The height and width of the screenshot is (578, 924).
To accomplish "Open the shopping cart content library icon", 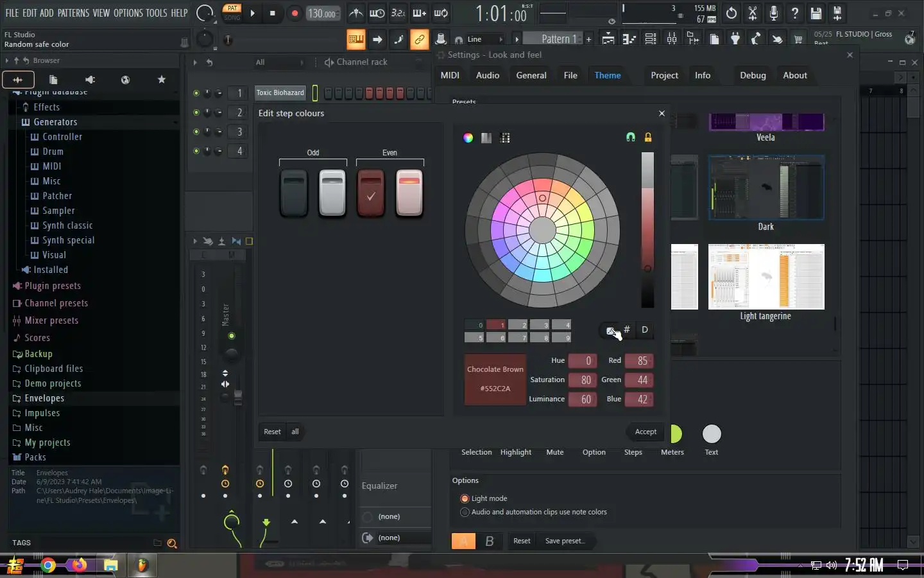I will coord(798,39).
